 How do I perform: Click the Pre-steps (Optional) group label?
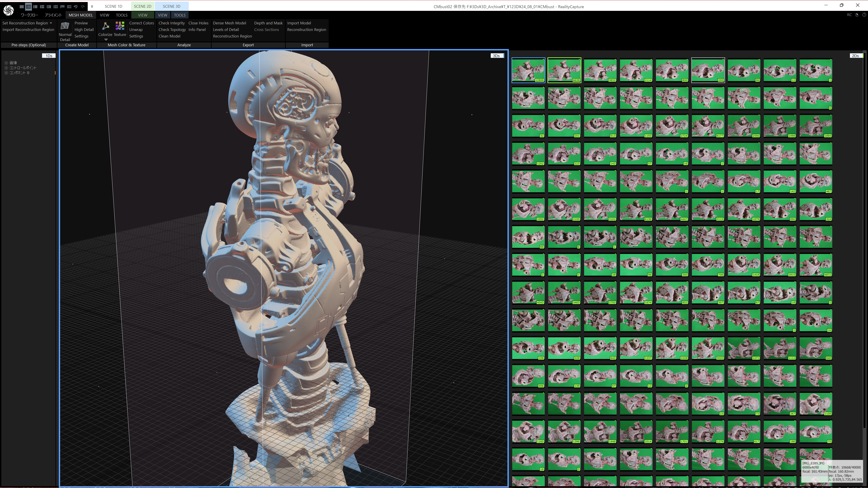tap(29, 45)
